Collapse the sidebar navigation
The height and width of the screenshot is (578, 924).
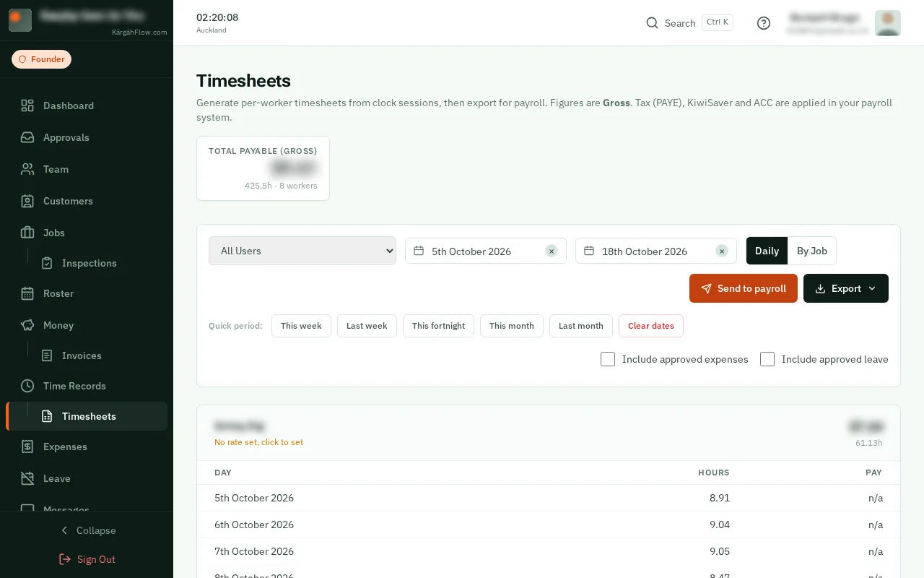[87, 530]
